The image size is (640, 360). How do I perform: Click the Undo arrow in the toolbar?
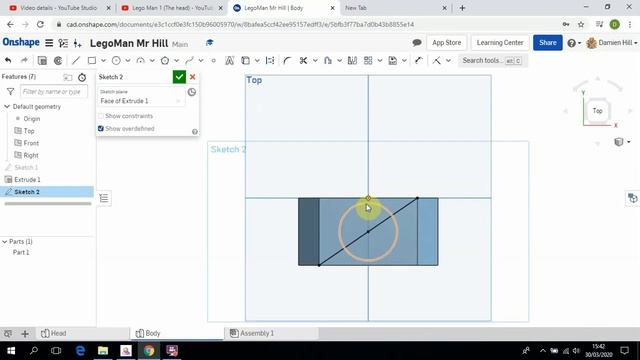click(8, 60)
